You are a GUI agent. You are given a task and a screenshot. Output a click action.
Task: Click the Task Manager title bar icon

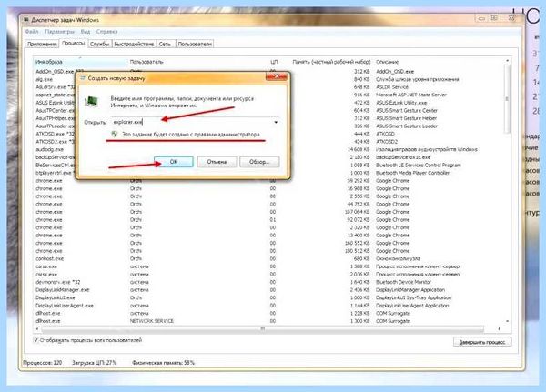tap(26, 20)
